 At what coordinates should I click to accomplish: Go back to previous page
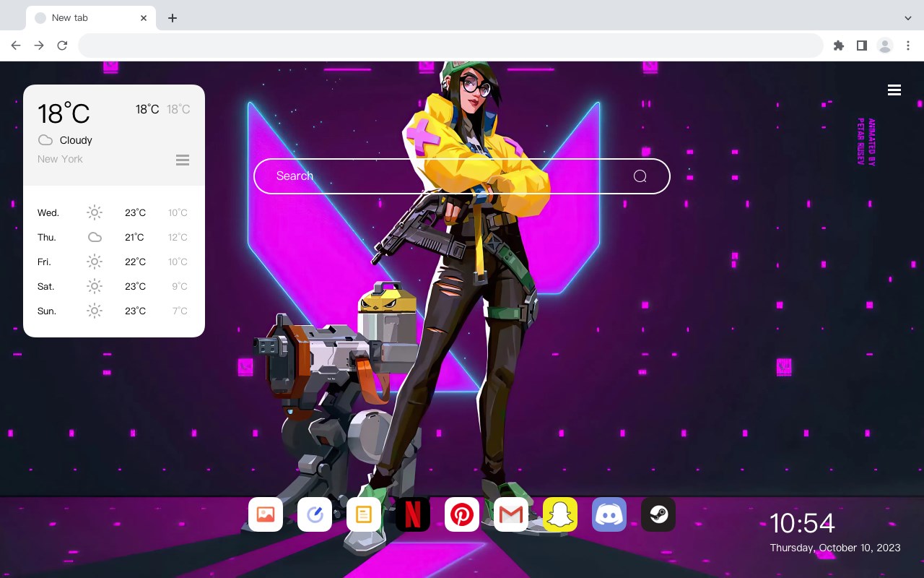pyautogui.click(x=16, y=46)
